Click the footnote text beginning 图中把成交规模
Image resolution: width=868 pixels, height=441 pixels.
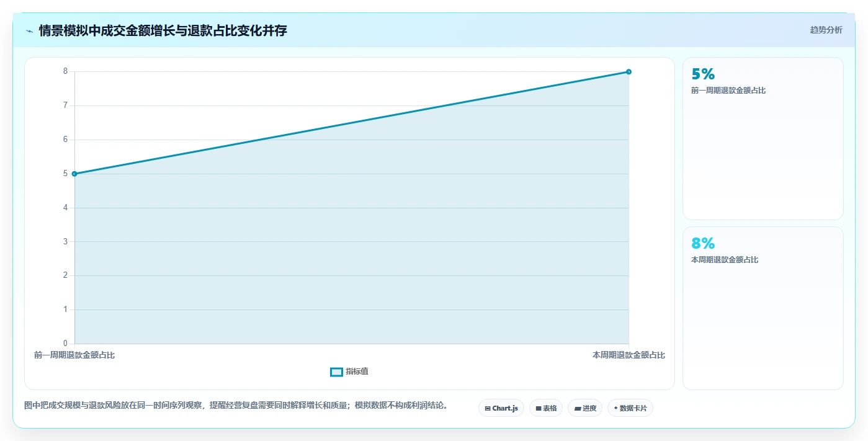[x=236, y=406]
